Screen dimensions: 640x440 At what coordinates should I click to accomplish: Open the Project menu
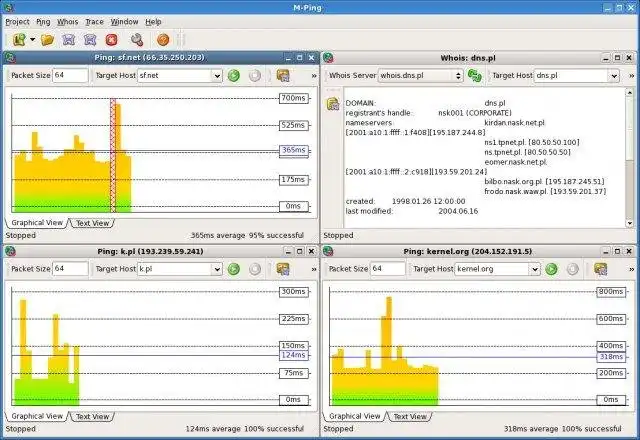tap(17, 22)
